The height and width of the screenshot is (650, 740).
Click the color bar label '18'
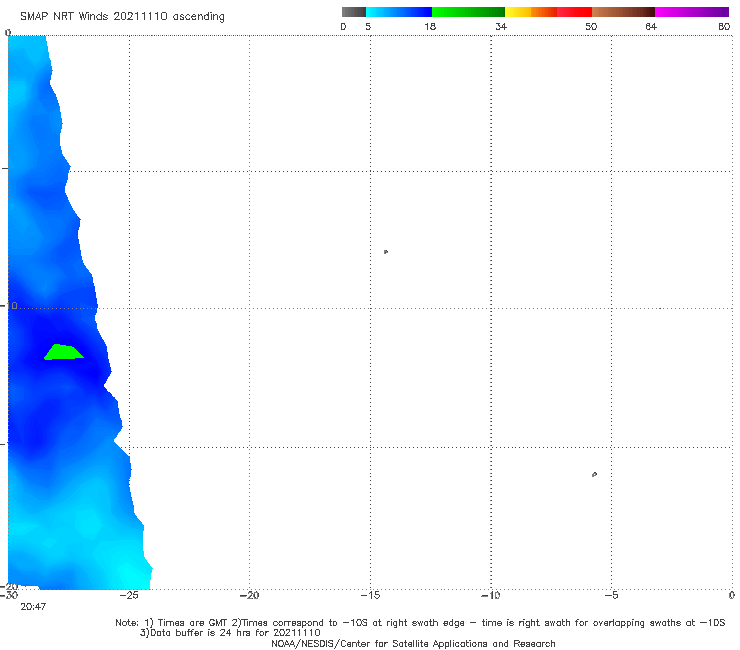(430, 27)
